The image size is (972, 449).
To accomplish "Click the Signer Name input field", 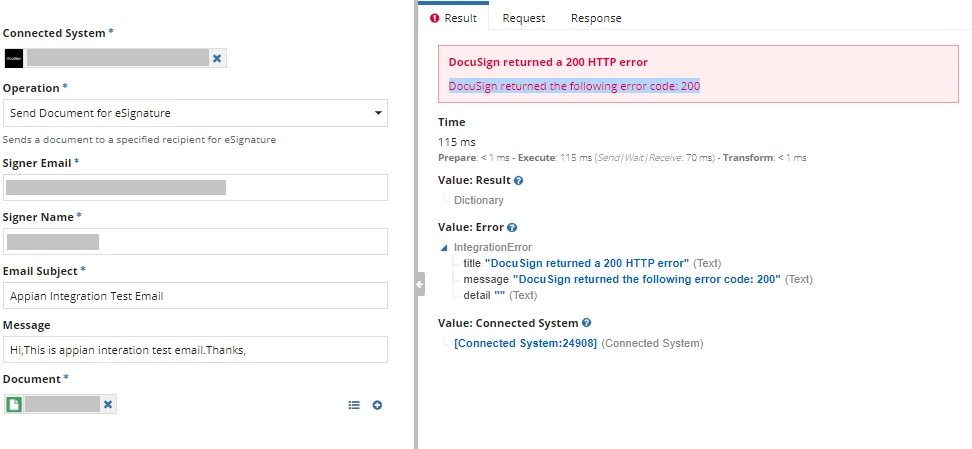I will pos(195,241).
